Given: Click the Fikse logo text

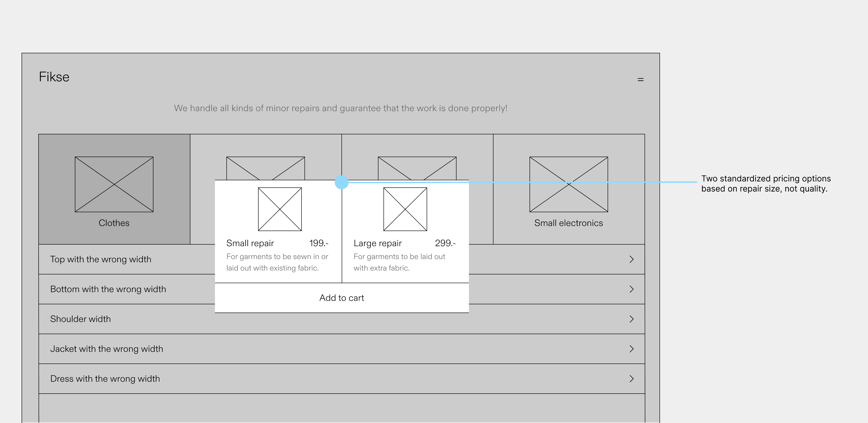Looking at the screenshot, I should click(x=54, y=77).
